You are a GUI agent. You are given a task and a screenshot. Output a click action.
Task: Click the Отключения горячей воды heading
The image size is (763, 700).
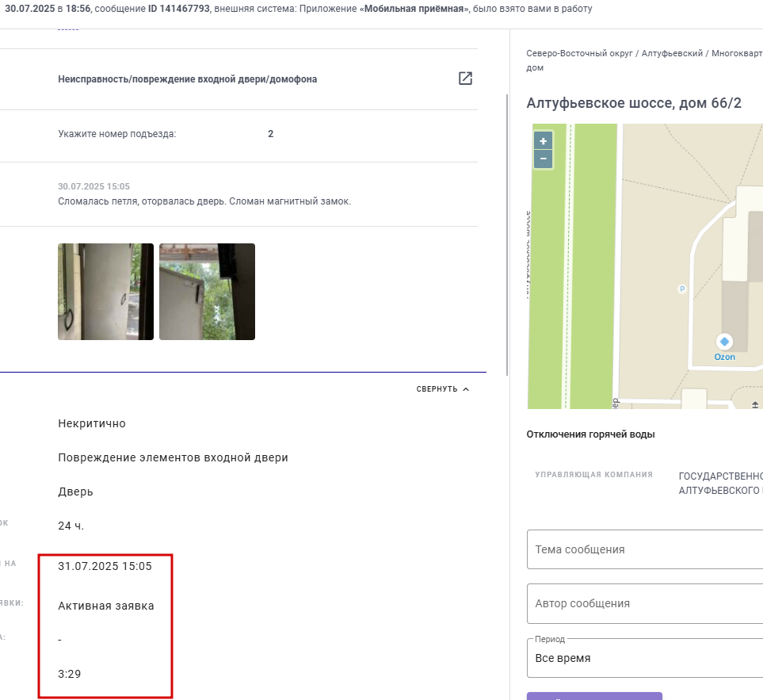(x=590, y=434)
